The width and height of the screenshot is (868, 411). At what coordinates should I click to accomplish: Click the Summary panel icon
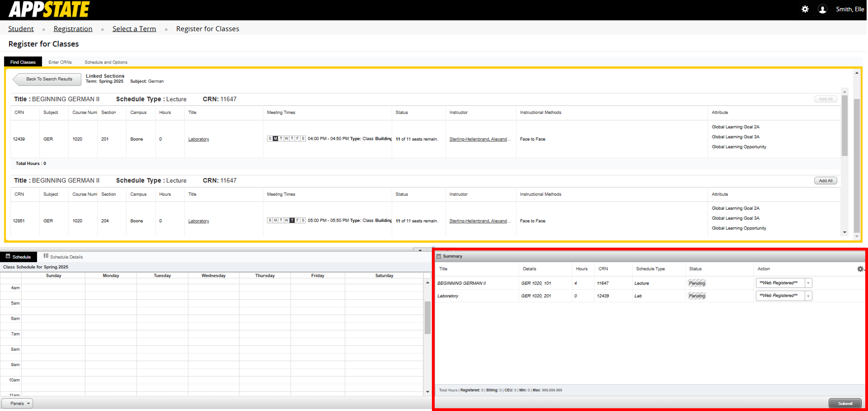click(439, 256)
